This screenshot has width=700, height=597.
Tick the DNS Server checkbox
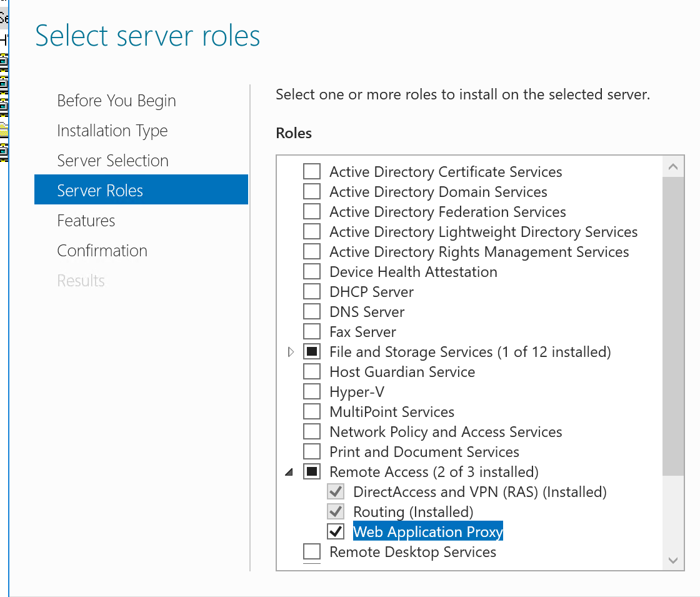tap(312, 312)
